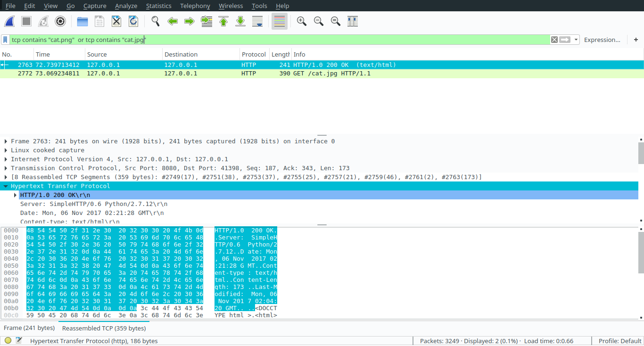Expand HTTP/1.0 200 OK line
Screen dimensions: 644x346
[x=15, y=195]
